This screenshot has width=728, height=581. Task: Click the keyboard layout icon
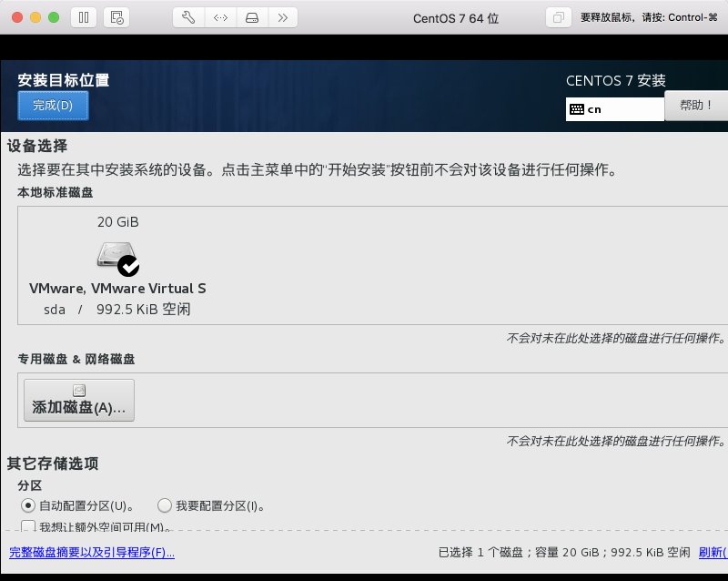click(x=577, y=109)
